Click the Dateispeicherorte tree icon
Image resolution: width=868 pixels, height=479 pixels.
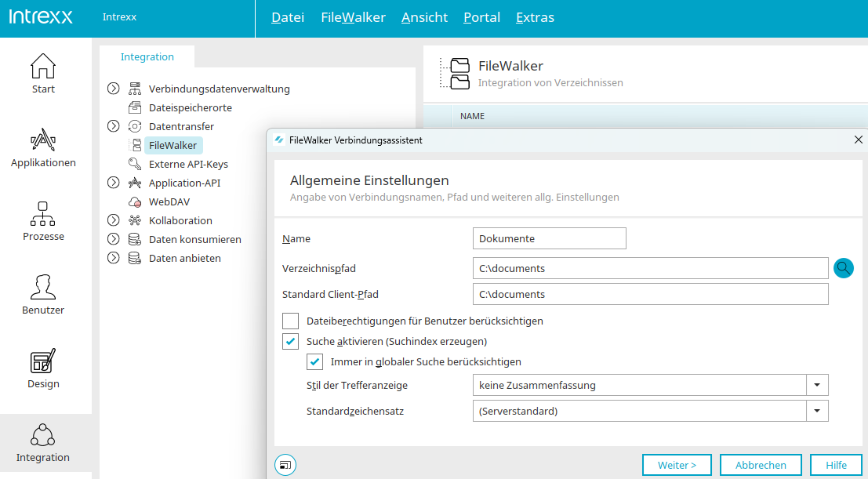135,107
